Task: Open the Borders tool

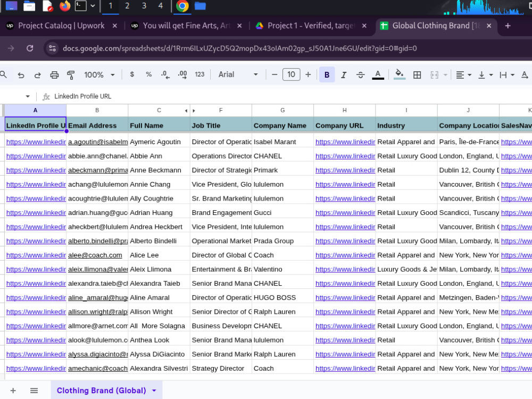Action: 417,75
